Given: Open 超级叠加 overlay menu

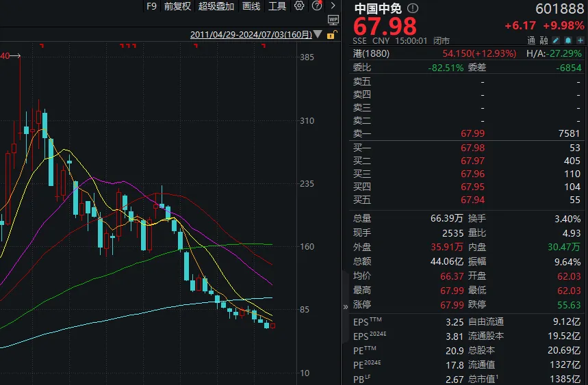Looking at the screenshot, I should [x=216, y=6].
